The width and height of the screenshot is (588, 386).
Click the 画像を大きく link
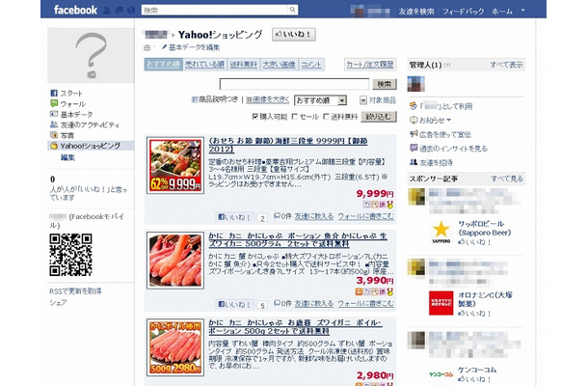click(x=271, y=99)
